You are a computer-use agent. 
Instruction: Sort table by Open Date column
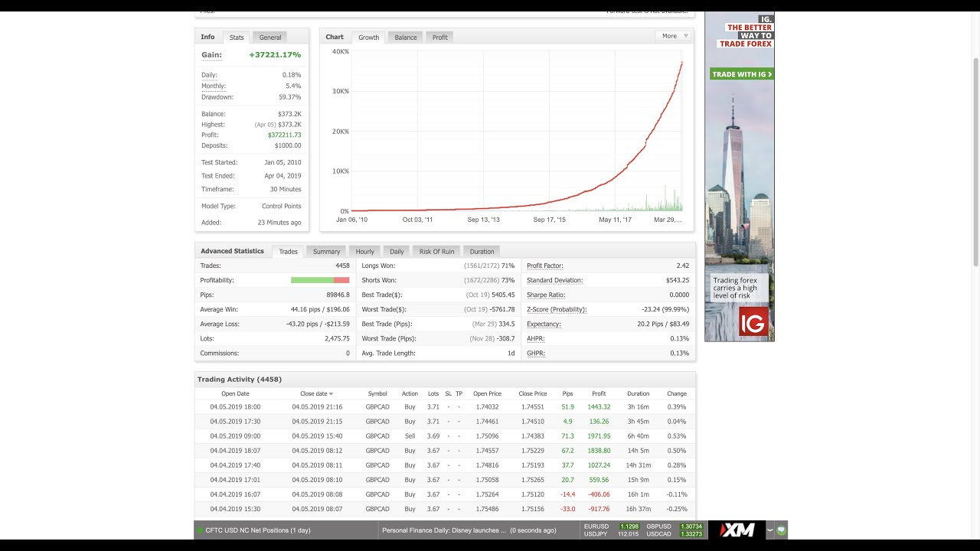click(x=235, y=394)
